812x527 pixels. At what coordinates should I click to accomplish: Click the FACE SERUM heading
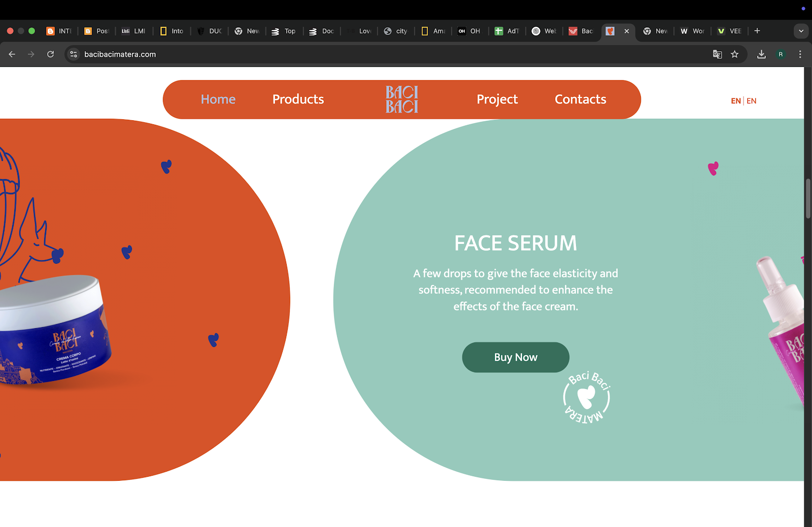tap(516, 243)
